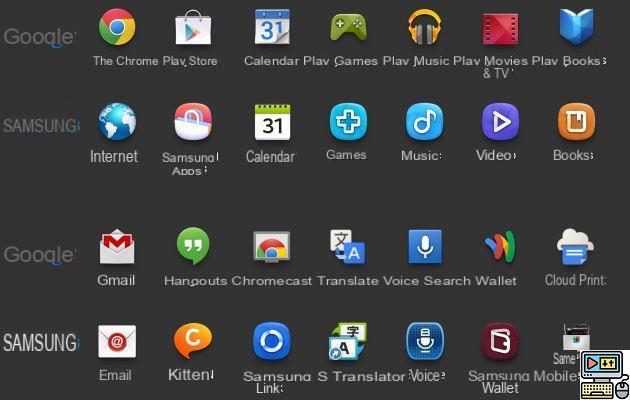Image resolution: width=630 pixels, height=400 pixels.
Task: Open the orange Kitten chat icon
Action: click(x=193, y=341)
